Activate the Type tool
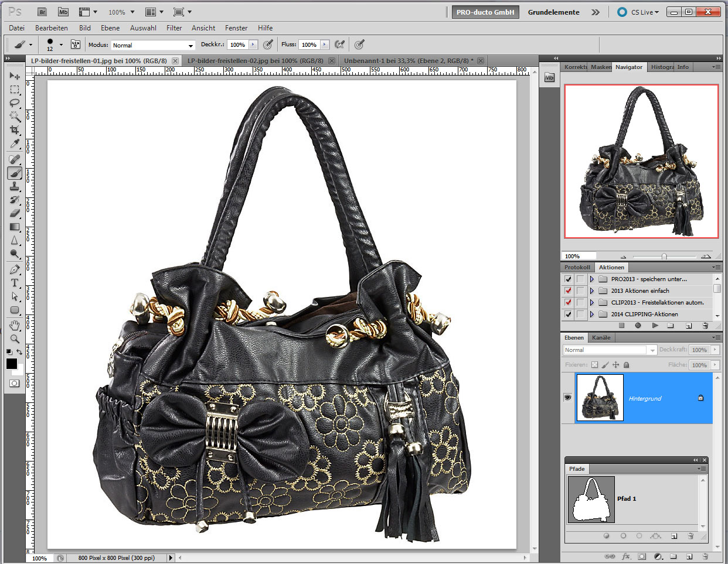The width and height of the screenshot is (728, 564). tap(15, 283)
